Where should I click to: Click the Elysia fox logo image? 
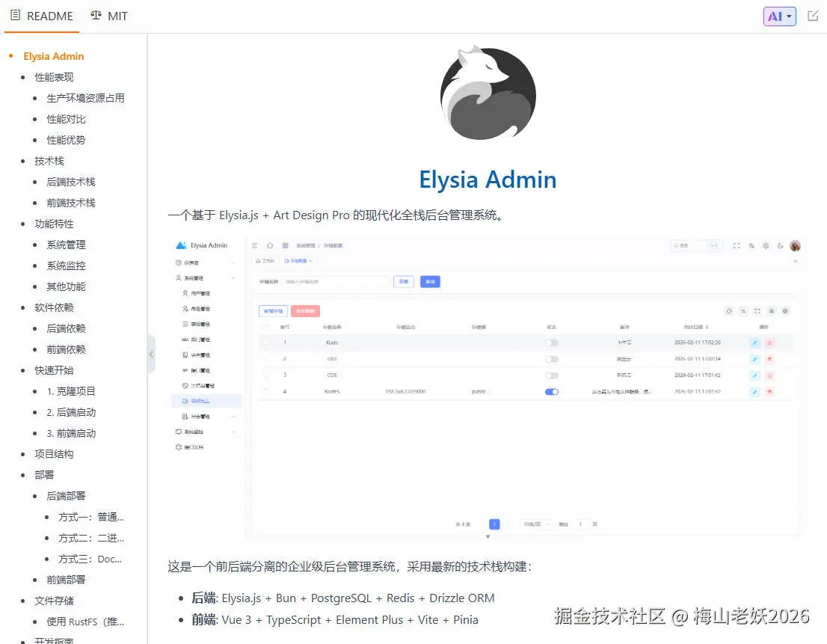[x=488, y=93]
